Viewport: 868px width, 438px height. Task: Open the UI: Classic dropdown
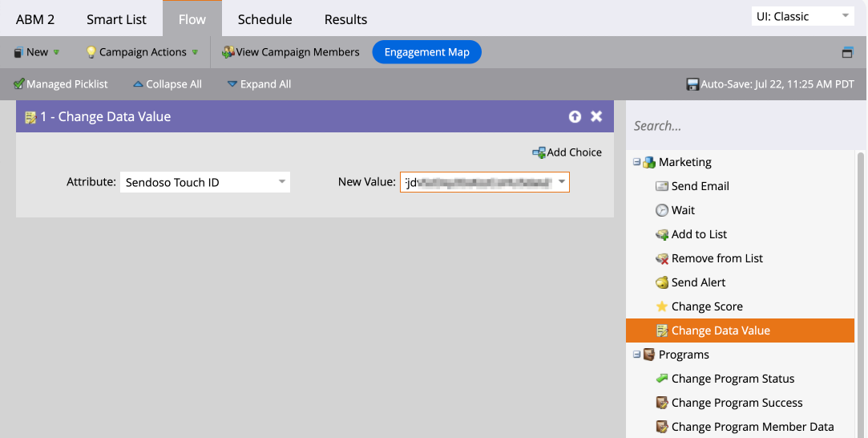802,16
